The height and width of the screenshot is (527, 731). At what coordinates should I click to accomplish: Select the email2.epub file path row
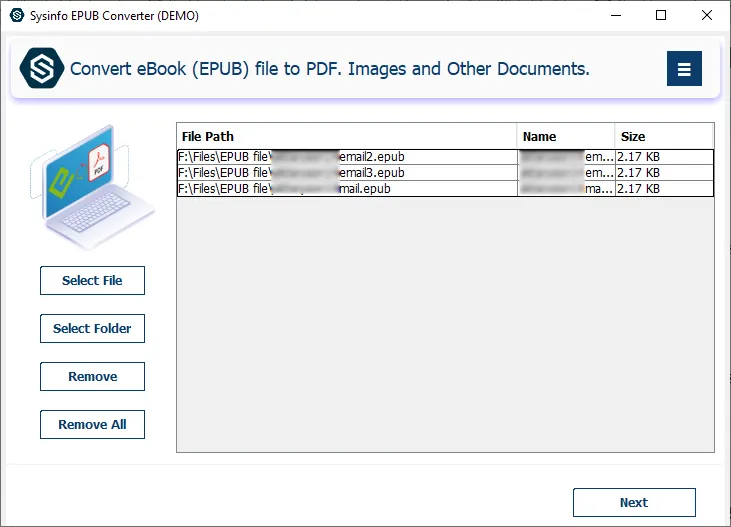pos(347,157)
